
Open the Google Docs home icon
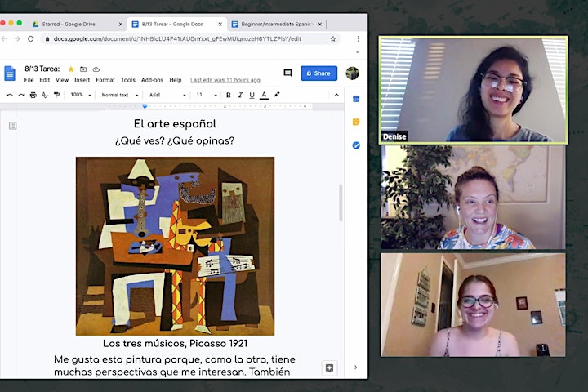pyautogui.click(x=10, y=73)
